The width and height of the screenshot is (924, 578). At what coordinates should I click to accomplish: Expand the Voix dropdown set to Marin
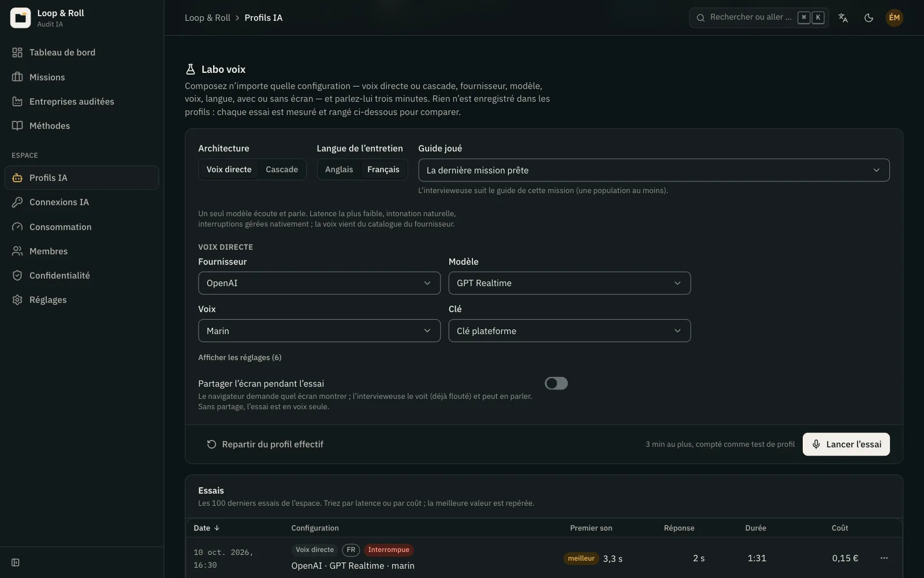pyautogui.click(x=319, y=331)
